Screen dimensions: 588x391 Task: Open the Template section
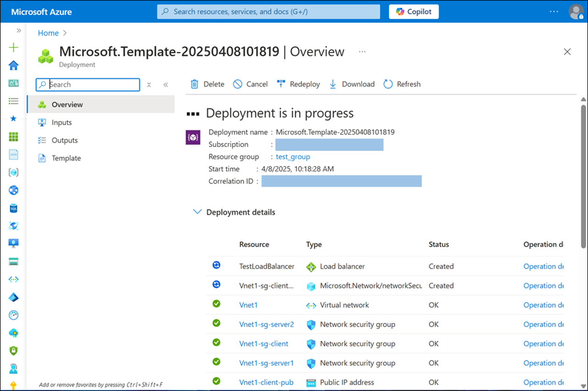[x=66, y=158]
